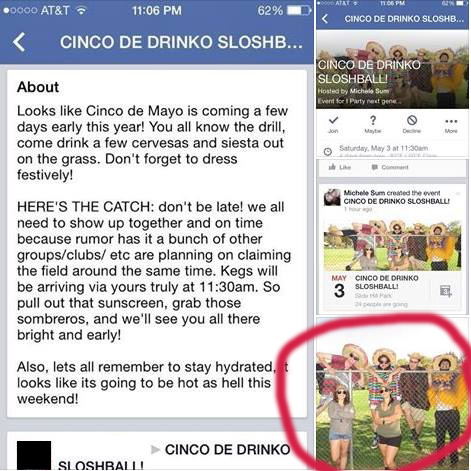Tap the Comment speech bubble button
This screenshot has height=471, width=471.
tap(390, 167)
